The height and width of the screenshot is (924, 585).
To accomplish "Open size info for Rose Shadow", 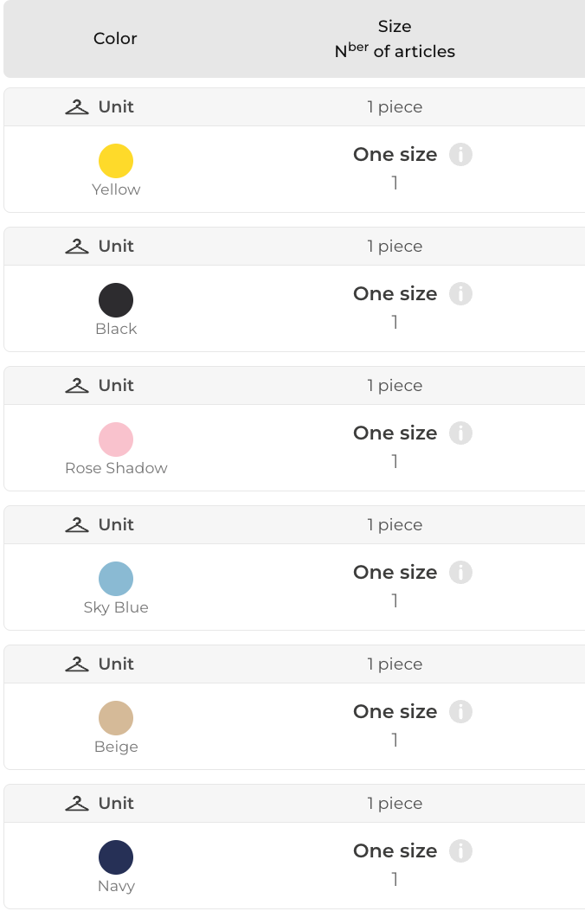I will (460, 433).
